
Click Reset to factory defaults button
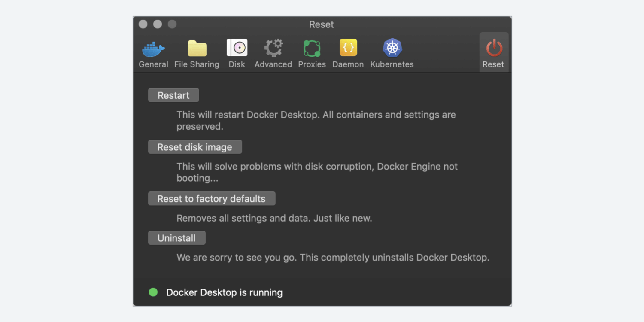(212, 198)
